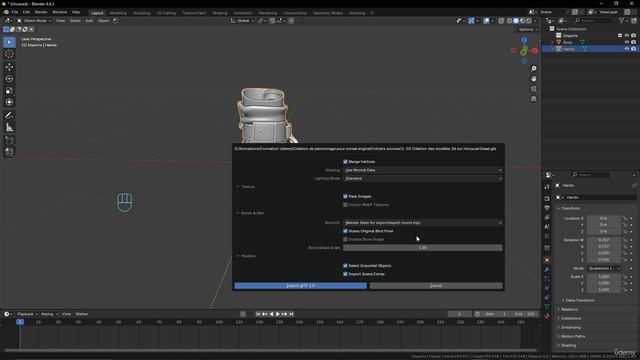Toggle Guess Original Bind Pose checkbox
640x360 pixels.
point(345,231)
